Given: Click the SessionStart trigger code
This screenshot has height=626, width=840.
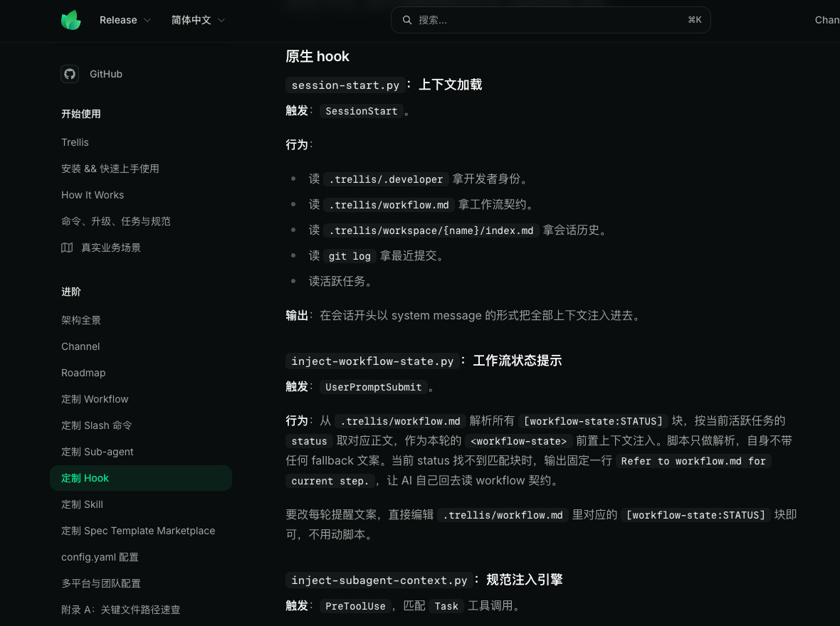Looking at the screenshot, I should pyautogui.click(x=361, y=111).
